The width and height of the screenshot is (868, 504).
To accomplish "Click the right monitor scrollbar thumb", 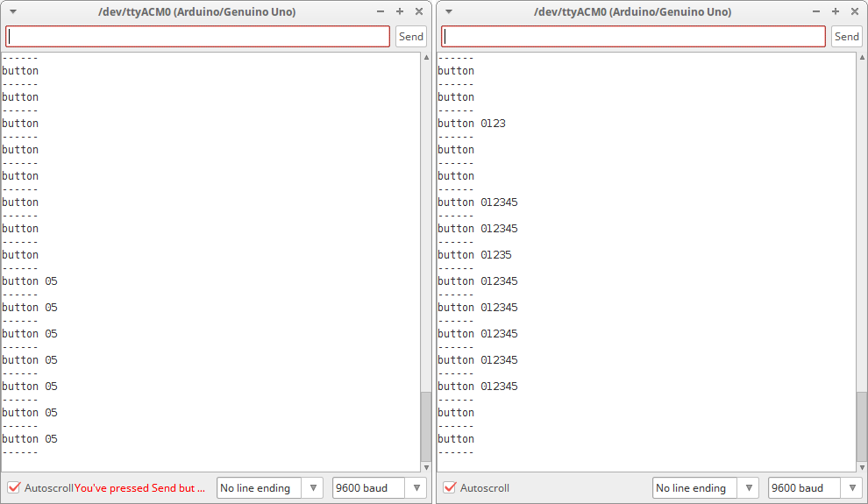I will 861,427.
